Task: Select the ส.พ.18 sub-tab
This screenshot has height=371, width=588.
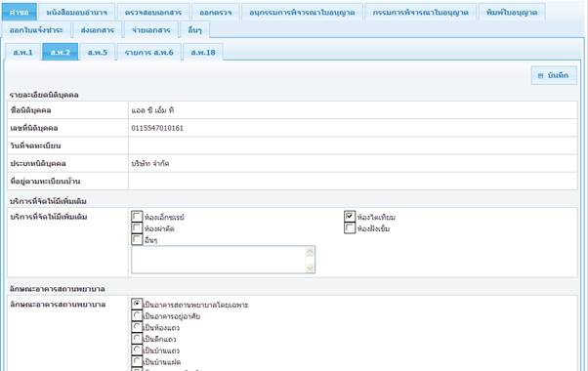Action: 203,52
